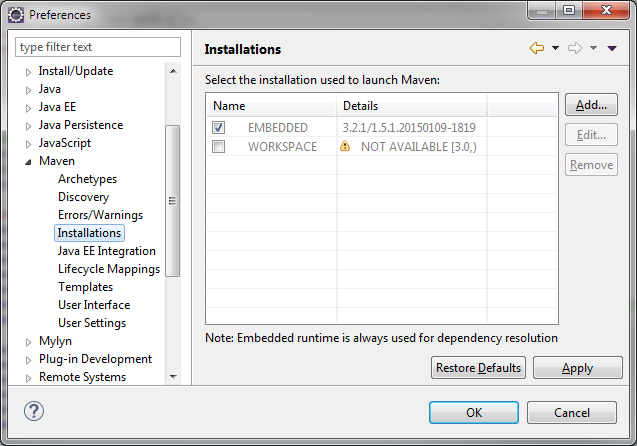Click the help question mark icon
This screenshot has height=446, width=637.
[x=34, y=411]
